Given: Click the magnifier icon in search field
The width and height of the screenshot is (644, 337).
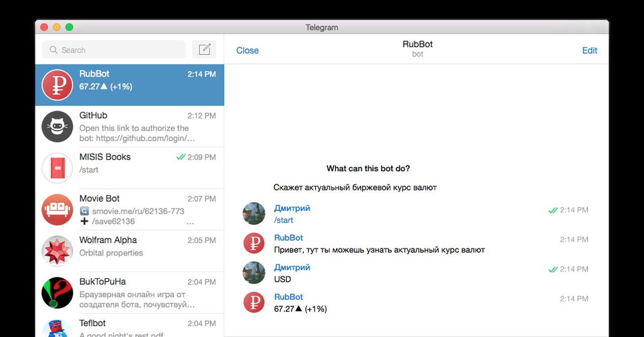Looking at the screenshot, I should click(x=53, y=50).
